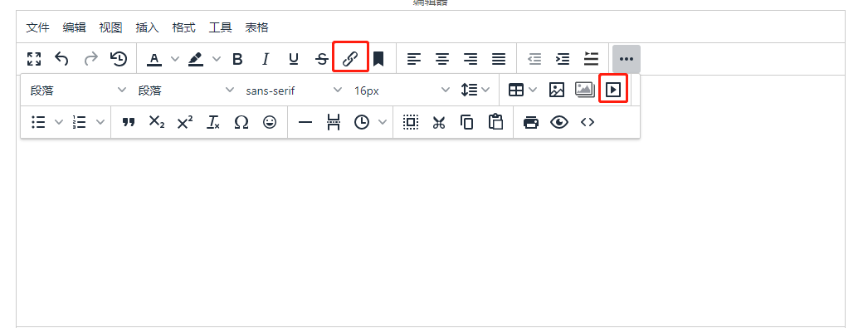This screenshot has height=328, width=868.
Task: Click the preview eye button
Action: (x=559, y=122)
